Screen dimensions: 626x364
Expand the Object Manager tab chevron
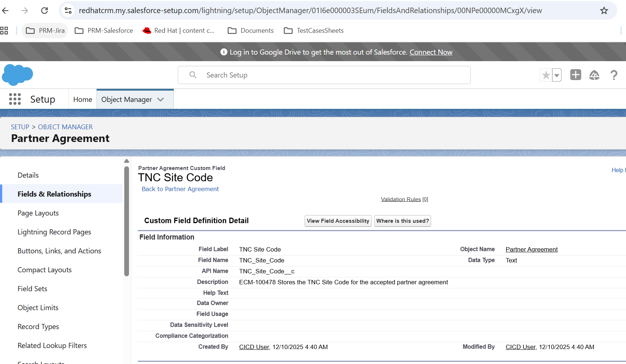coord(161,99)
